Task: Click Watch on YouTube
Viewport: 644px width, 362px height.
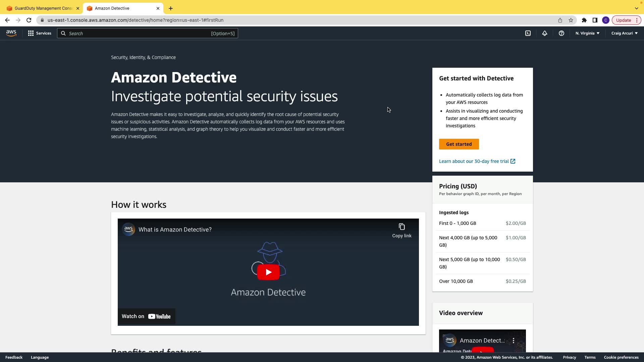Action: 146,316
